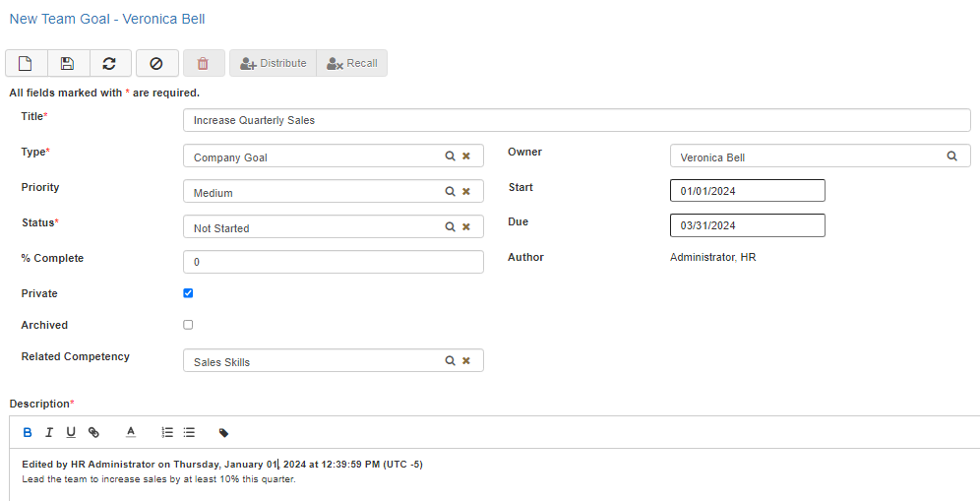980x501 pixels.
Task: Insert a hyperlink using the link icon
Action: click(93, 432)
